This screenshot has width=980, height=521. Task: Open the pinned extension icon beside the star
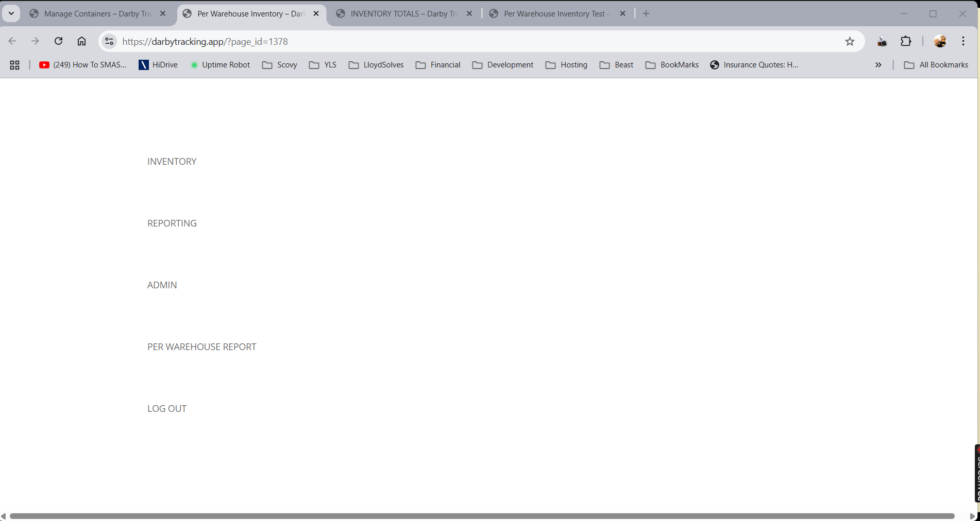(882, 41)
